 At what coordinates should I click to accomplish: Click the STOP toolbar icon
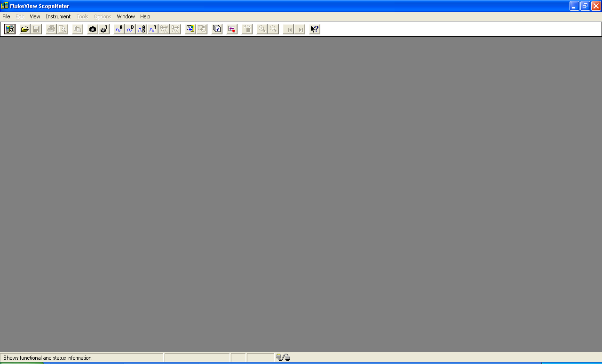[247, 29]
